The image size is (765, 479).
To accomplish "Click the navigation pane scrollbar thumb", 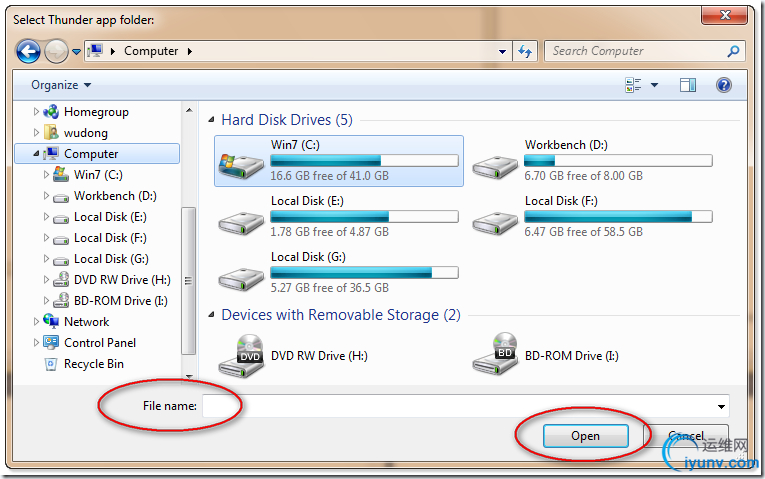I will [188, 280].
